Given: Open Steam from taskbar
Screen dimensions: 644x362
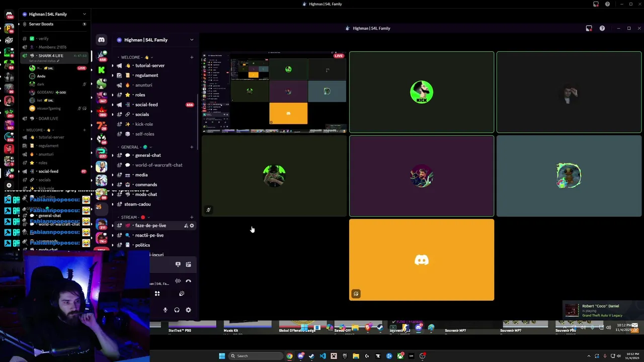Looking at the screenshot, I should coord(311,356).
